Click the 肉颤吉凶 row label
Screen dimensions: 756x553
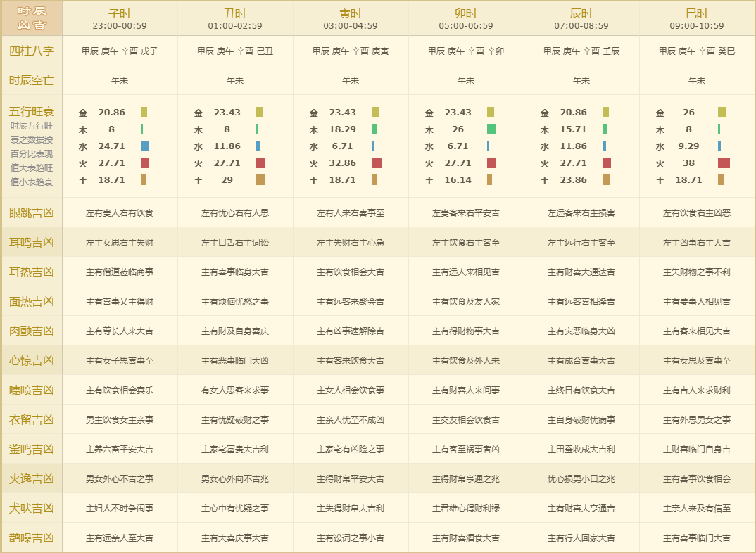click(x=32, y=331)
